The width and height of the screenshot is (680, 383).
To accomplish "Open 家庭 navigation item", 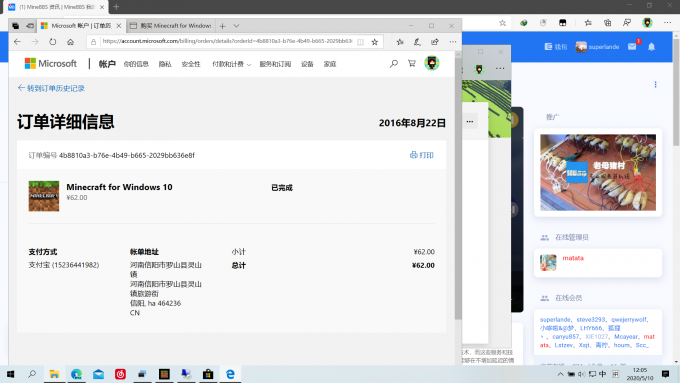I will (330, 64).
